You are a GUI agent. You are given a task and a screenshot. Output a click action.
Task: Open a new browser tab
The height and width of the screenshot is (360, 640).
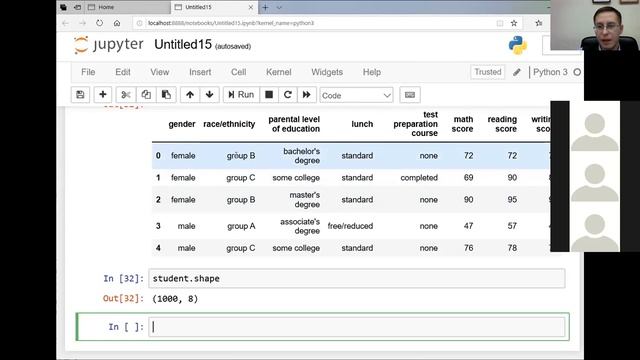(265, 7)
